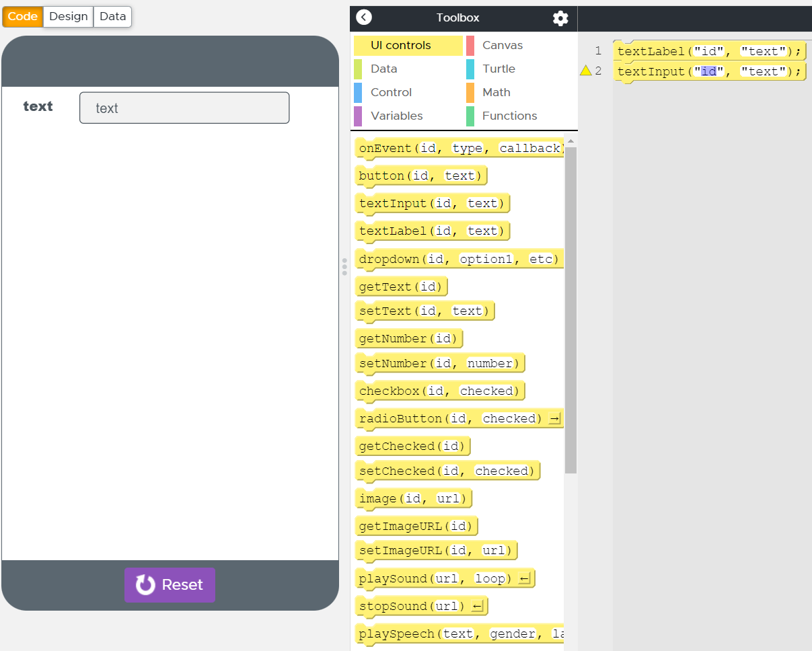Click line number 2 in the gutter
This screenshot has height=651, width=812.
pos(598,71)
